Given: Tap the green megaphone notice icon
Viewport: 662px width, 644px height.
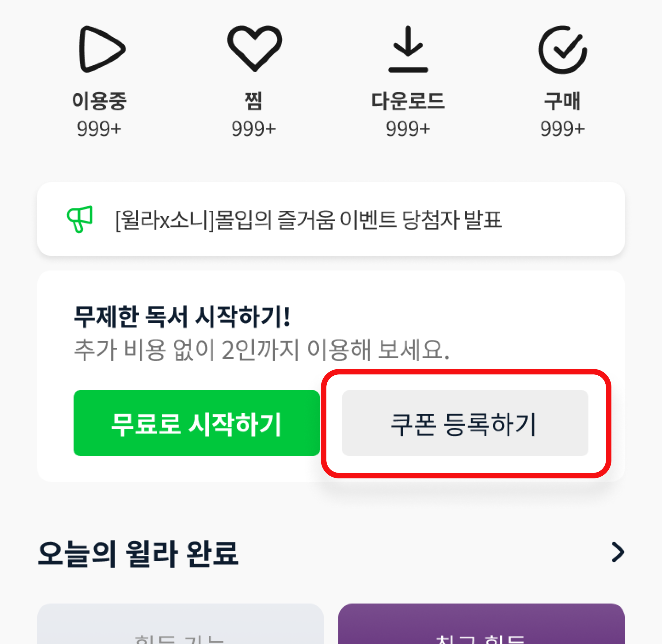Looking at the screenshot, I should tap(80, 219).
